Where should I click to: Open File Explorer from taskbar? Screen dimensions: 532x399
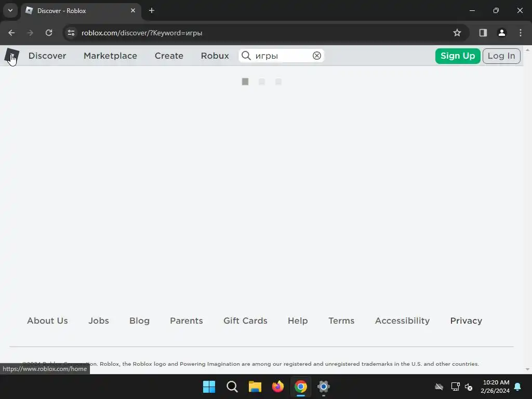click(255, 387)
